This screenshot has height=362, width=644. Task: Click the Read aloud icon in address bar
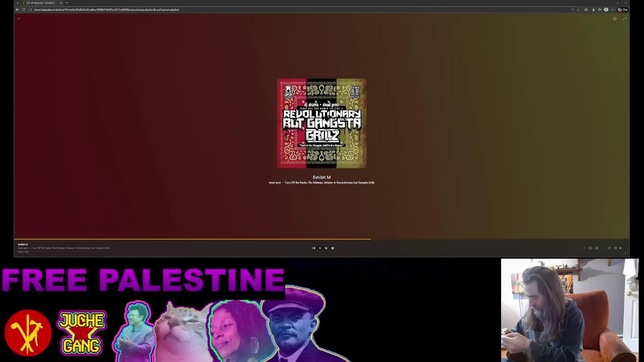[x=573, y=10]
